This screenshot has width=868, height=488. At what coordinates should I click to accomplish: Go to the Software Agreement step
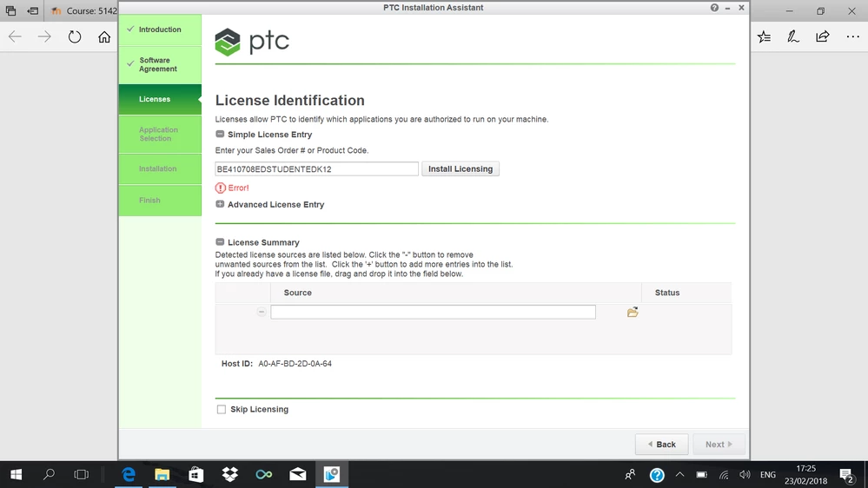tap(160, 65)
